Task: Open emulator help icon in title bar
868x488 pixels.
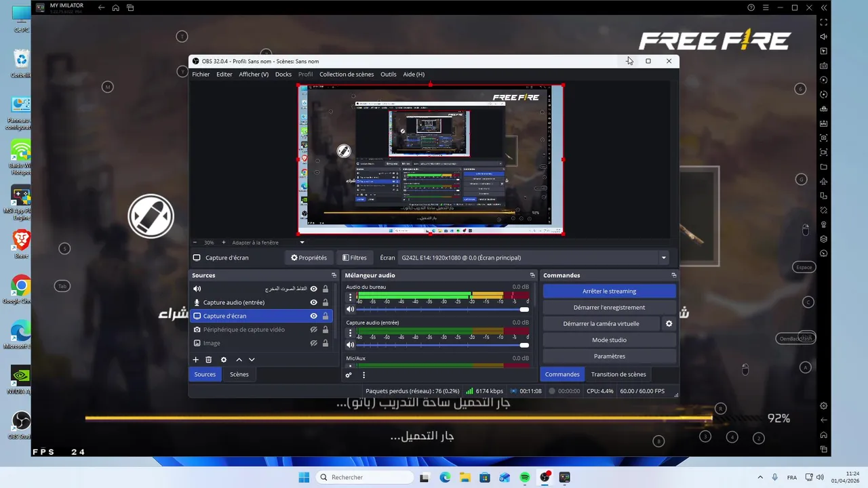Action: [x=751, y=7]
